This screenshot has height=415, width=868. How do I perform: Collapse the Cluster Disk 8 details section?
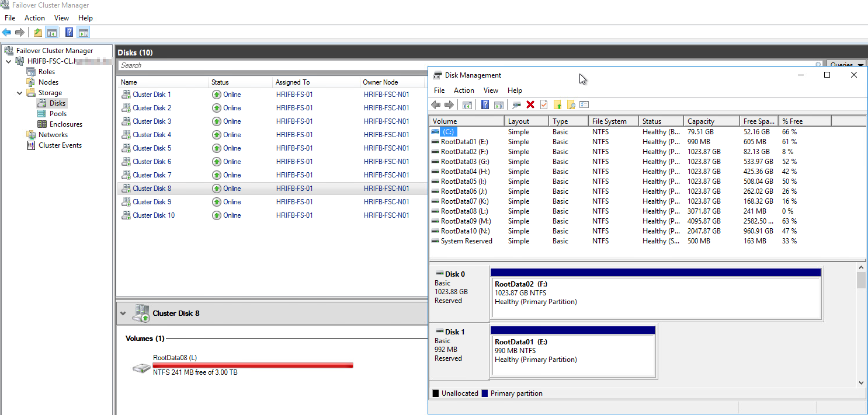[x=123, y=313]
